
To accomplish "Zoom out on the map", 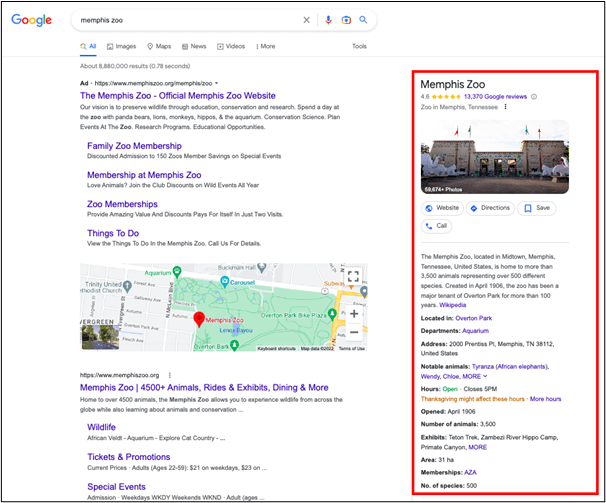I will coord(354,332).
